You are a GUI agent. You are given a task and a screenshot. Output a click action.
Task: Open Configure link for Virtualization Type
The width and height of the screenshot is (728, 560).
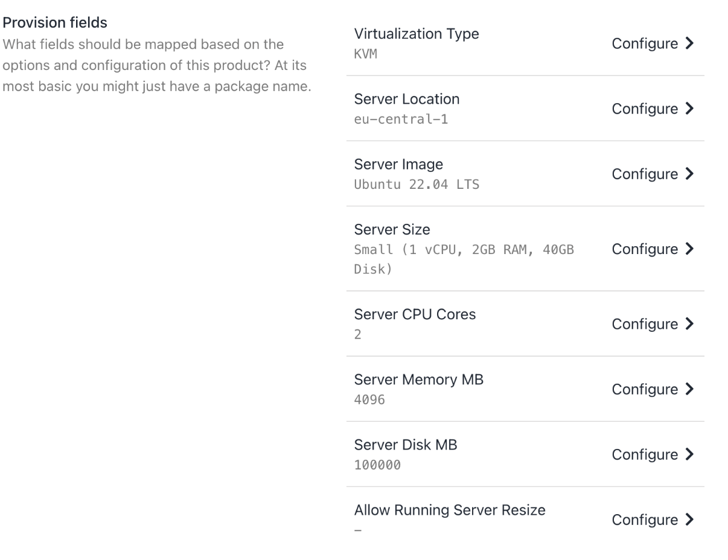click(645, 43)
